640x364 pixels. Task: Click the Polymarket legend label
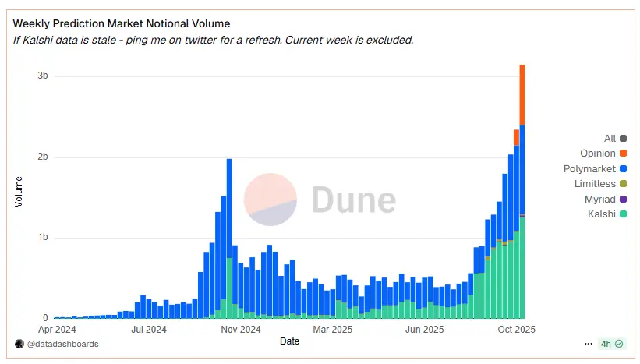(589, 169)
